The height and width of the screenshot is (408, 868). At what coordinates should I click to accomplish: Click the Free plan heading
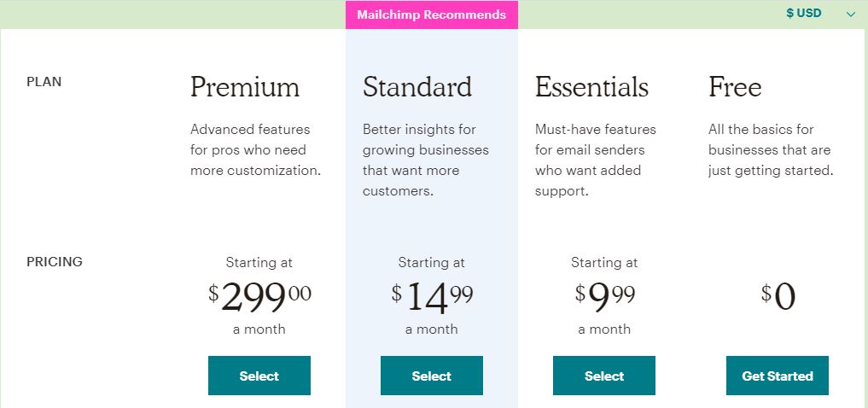click(x=735, y=87)
